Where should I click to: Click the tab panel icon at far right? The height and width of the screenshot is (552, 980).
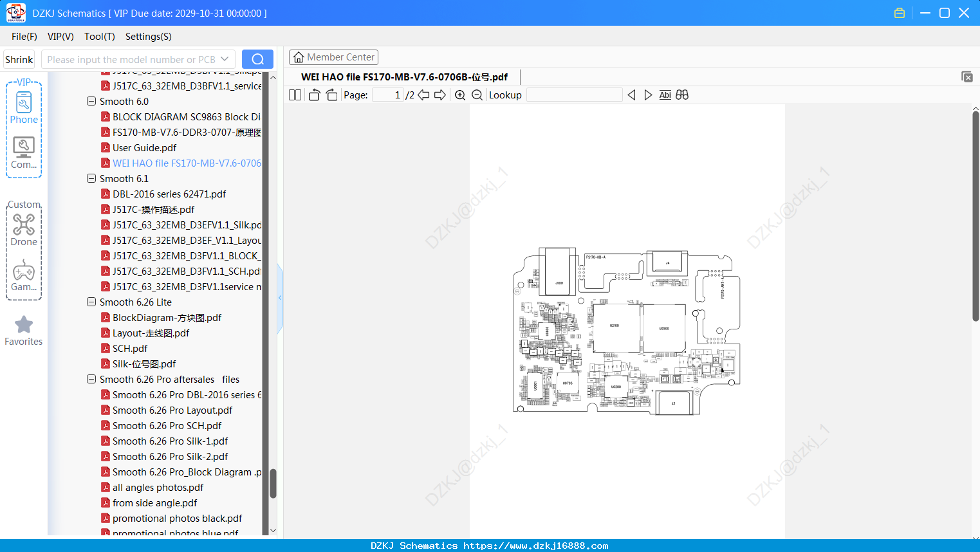point(967,77)
